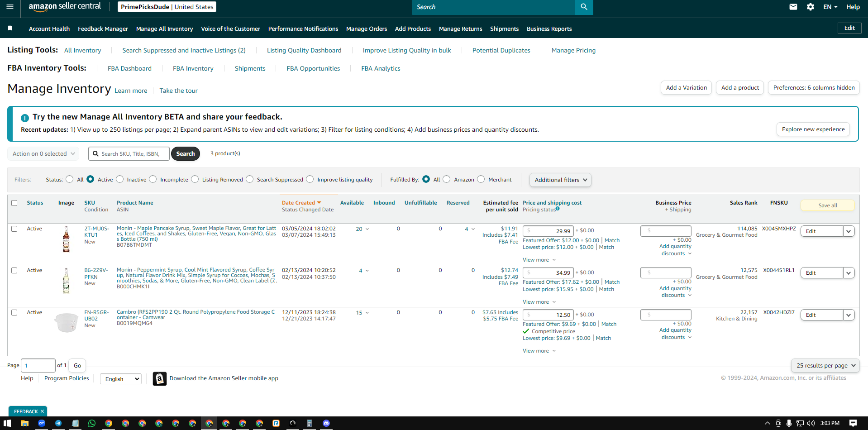The image size is (868, 430).
Task: Open the 25 results per page dropdown
Action: 825,365
